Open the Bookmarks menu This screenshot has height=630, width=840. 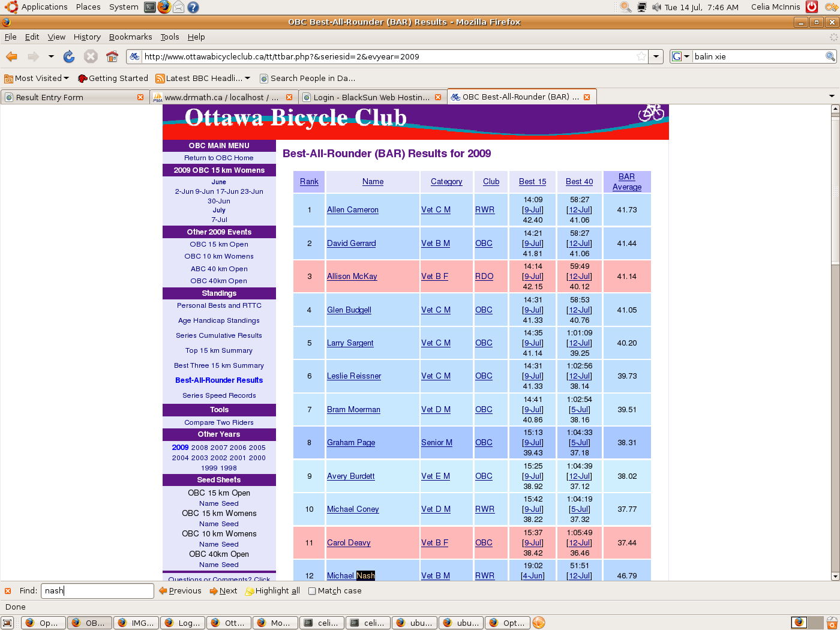pyautogui.click(x=130, y=37)
